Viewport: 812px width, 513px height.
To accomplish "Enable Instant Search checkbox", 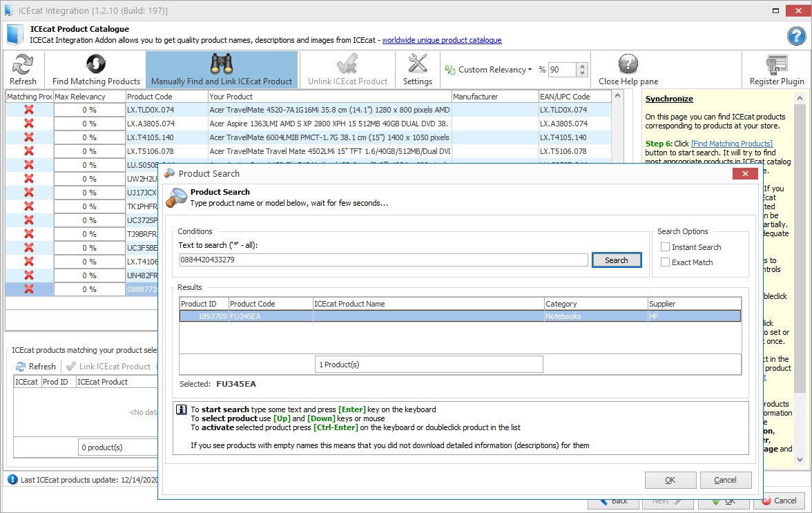I will 666,247.
